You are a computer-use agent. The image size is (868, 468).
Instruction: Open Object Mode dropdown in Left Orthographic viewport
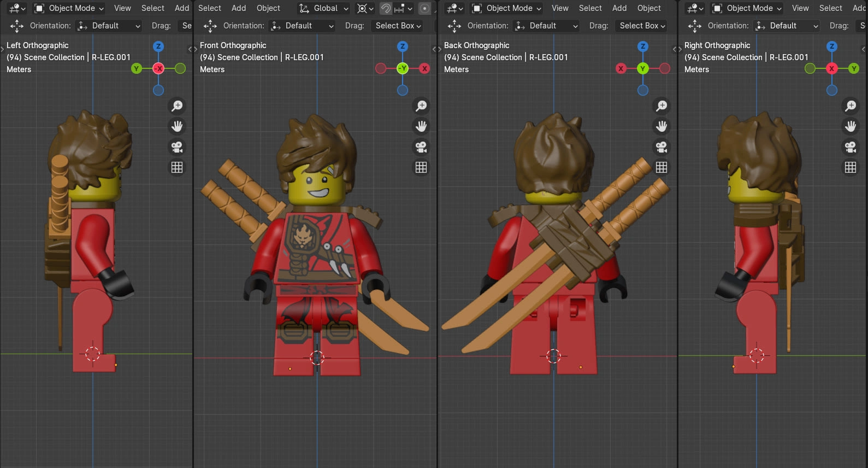69,8
